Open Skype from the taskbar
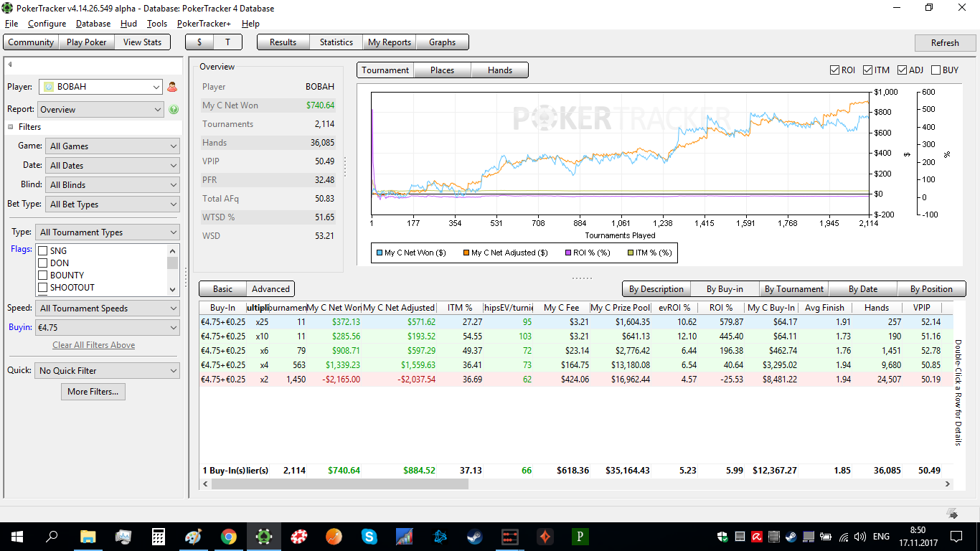The width and height of the screenshot is (980, 551). coord(369,536)
